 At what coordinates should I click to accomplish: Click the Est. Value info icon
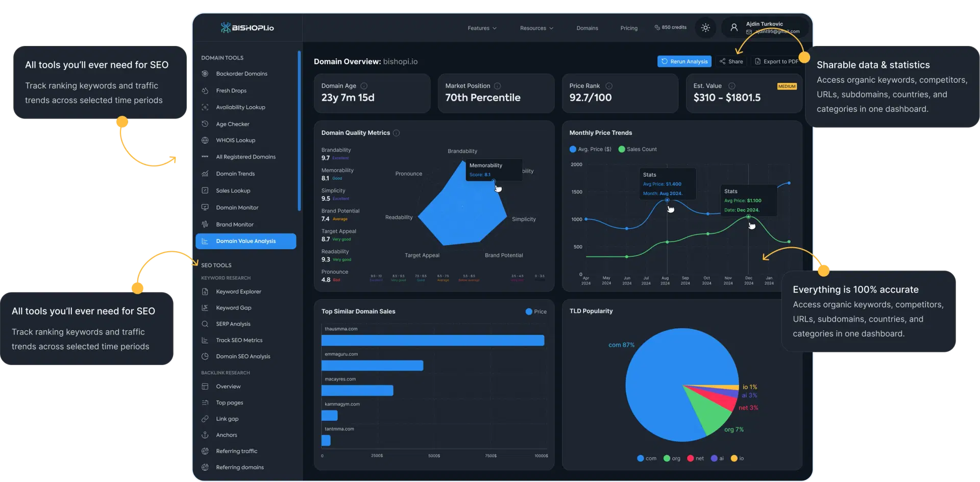tap(731, 86)
